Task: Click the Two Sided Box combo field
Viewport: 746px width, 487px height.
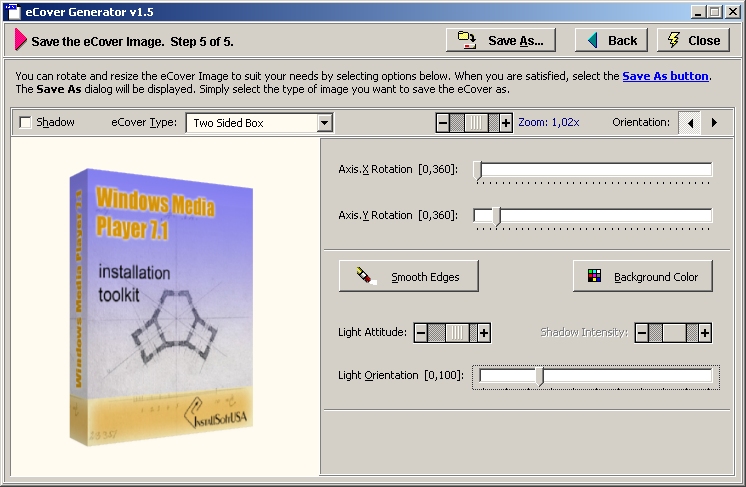Action: (259, 123)
